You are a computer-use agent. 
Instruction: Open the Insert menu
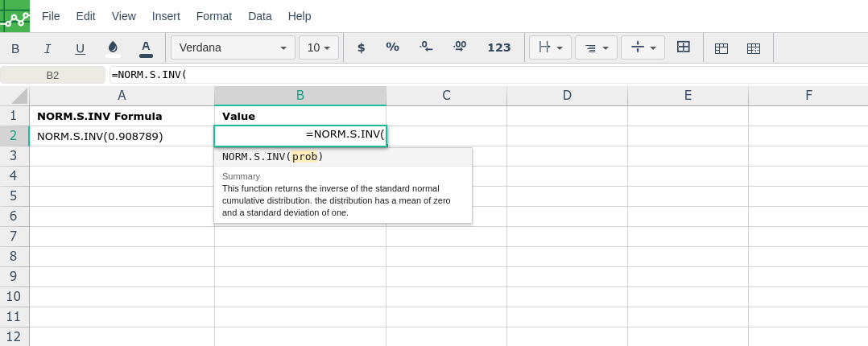click(x=166, y=16)
